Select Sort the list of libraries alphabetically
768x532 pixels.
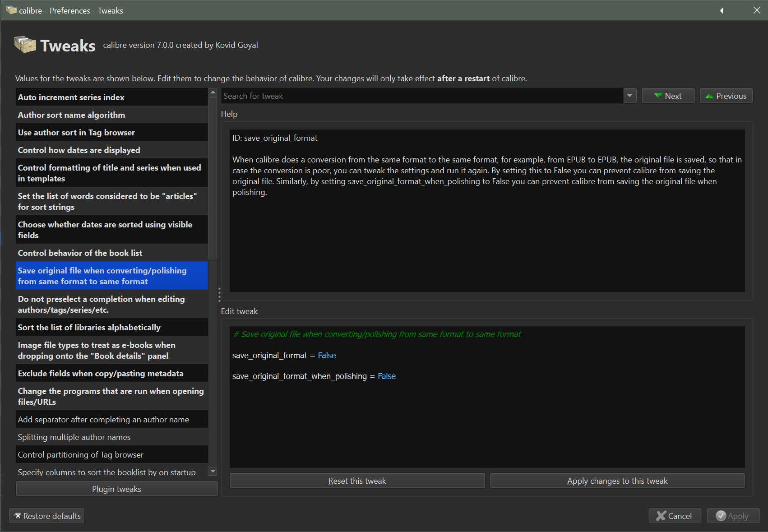[112, 327]
